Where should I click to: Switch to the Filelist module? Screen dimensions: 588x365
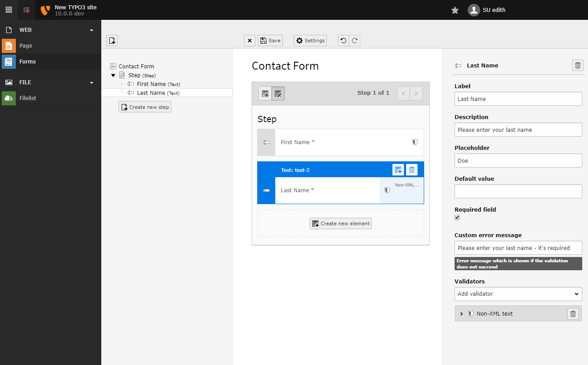tap(28, 98)
